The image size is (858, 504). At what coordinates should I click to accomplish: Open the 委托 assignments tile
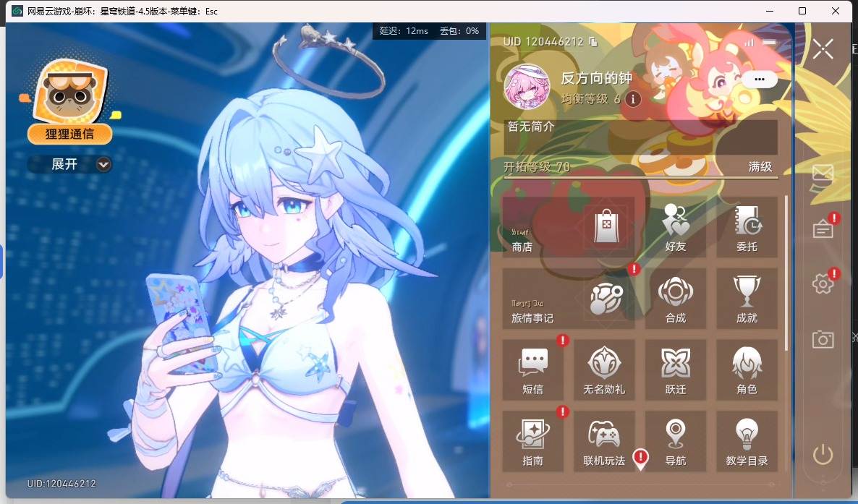[747, 226]
